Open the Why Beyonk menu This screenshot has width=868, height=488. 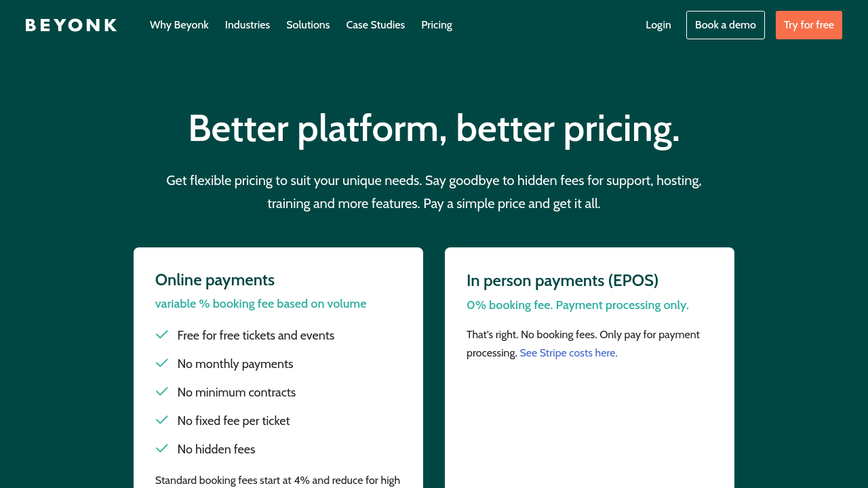[179, 25]
